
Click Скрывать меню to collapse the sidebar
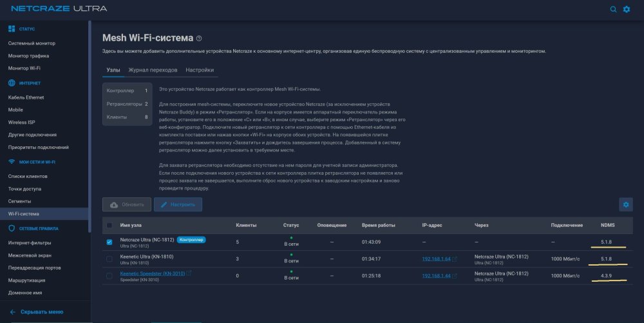pos(42,312)
